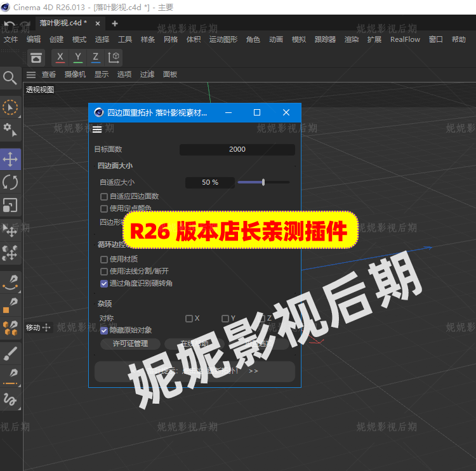Open the viewport 摄像机 menu
476x471 pixels.
point(75,74)
